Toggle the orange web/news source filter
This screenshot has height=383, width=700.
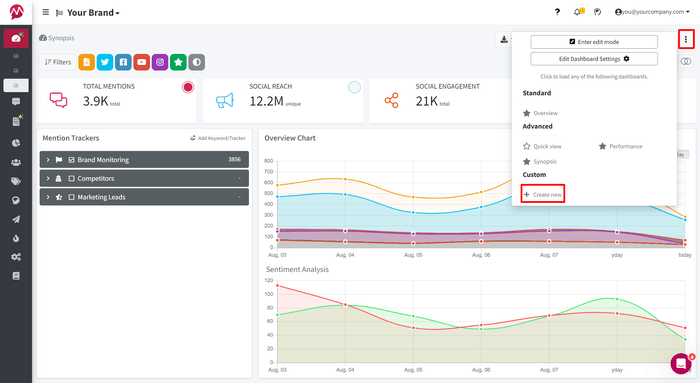(87, 62)
